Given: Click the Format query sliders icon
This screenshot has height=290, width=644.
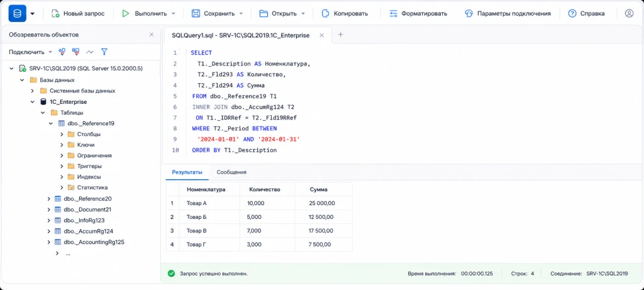Looking at the screenshot, I should click(x=393, y=14).
